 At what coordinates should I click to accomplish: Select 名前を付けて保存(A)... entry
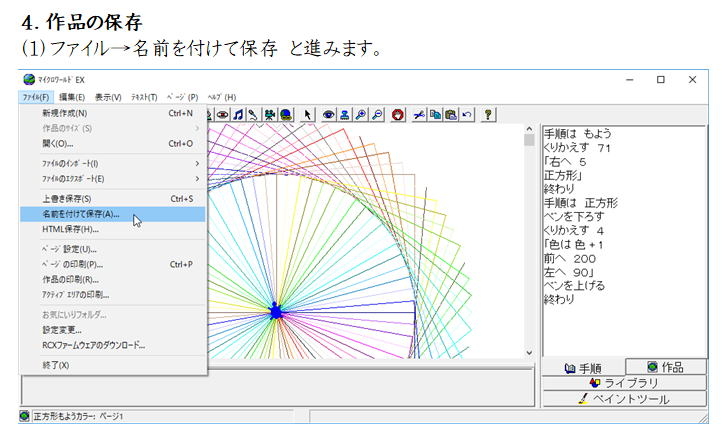click(x=113, y=214)
